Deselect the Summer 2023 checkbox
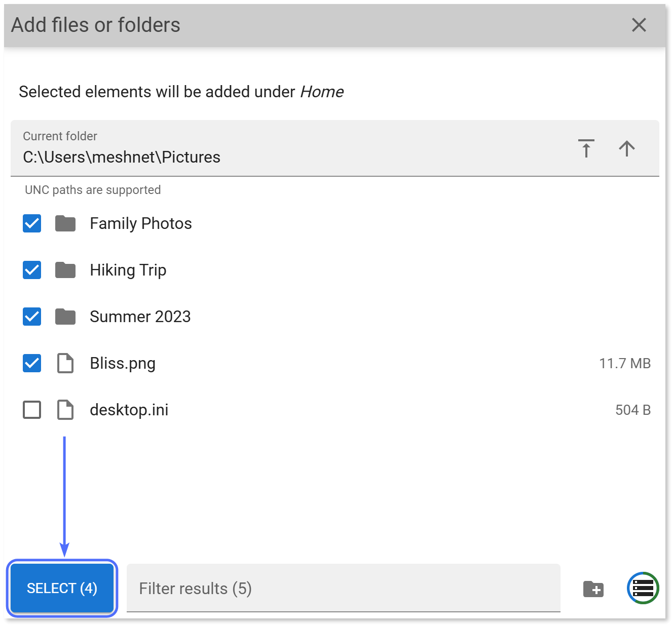 coord(31,317)
